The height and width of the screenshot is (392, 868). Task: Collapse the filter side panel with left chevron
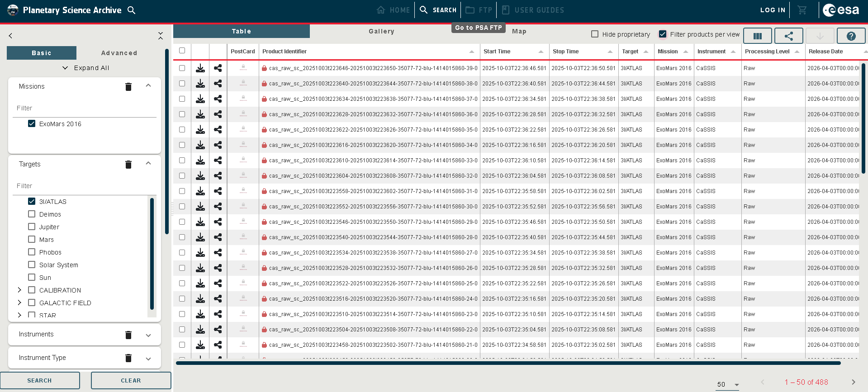point(10,36)
